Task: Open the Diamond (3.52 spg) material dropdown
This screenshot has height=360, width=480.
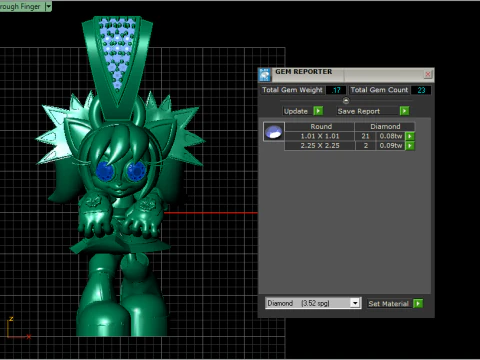Action: pyautogui.click(x=355, y=303)
